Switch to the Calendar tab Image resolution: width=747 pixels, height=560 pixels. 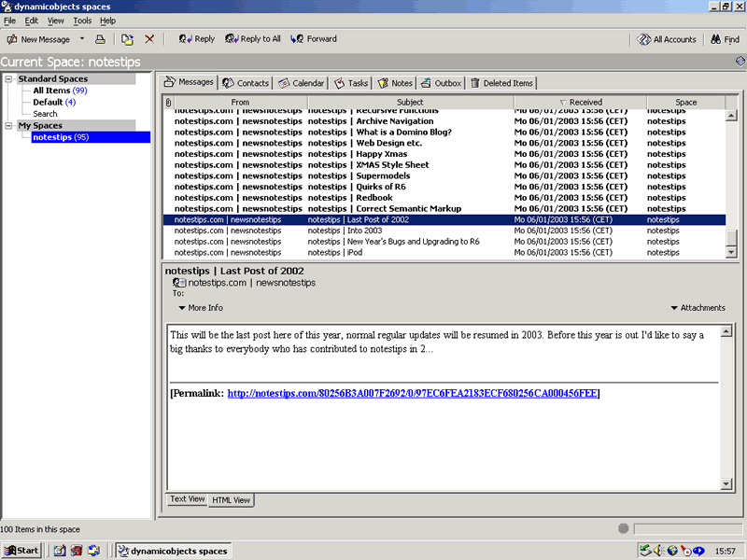(x=301, y=83)
